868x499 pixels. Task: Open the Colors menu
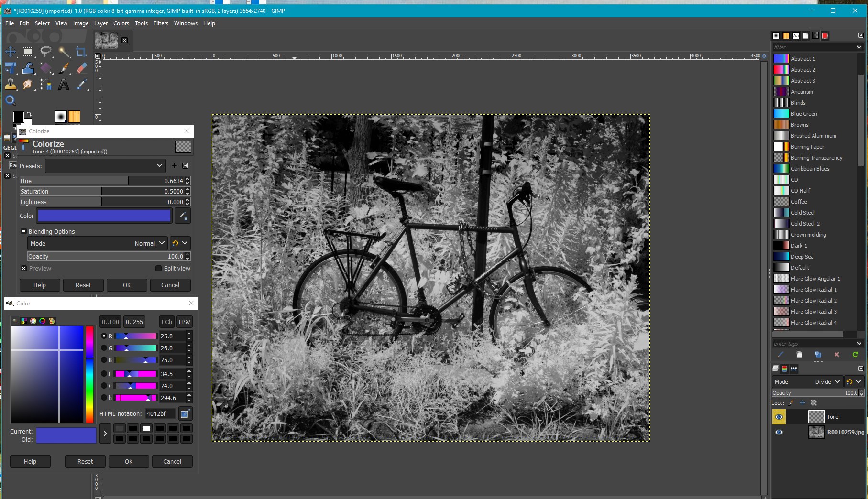121,23
